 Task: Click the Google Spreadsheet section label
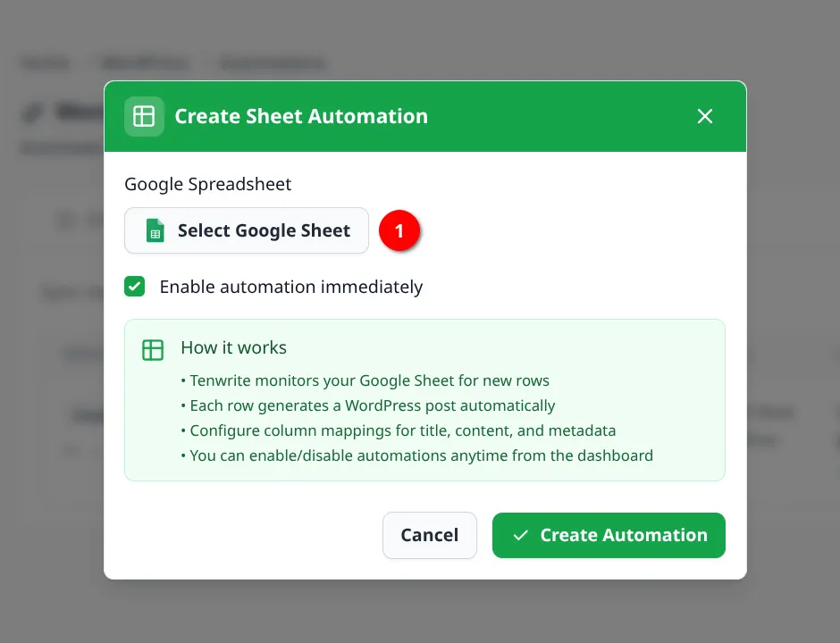coord(207,184)
